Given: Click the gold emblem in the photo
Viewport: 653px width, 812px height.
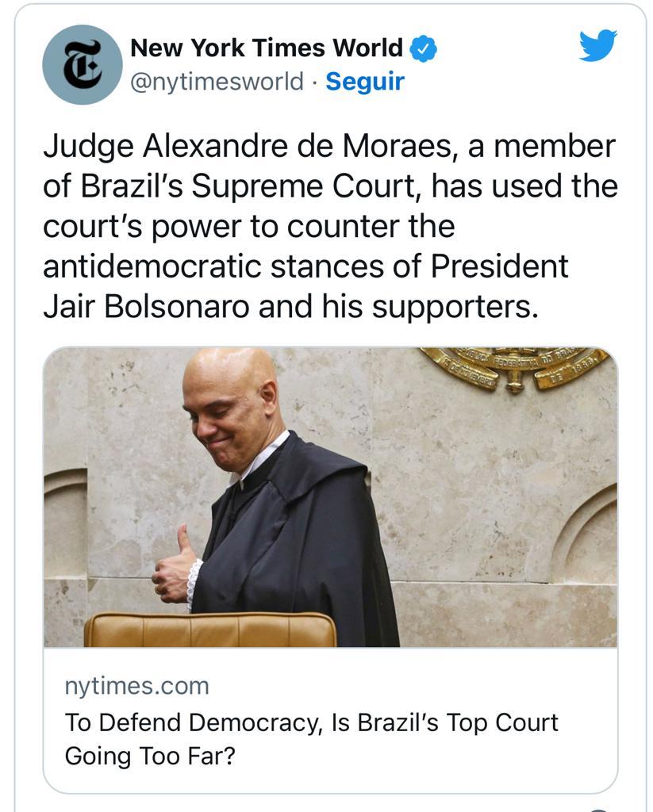Looking at the screenshot, I should click(x=517, y=367).
